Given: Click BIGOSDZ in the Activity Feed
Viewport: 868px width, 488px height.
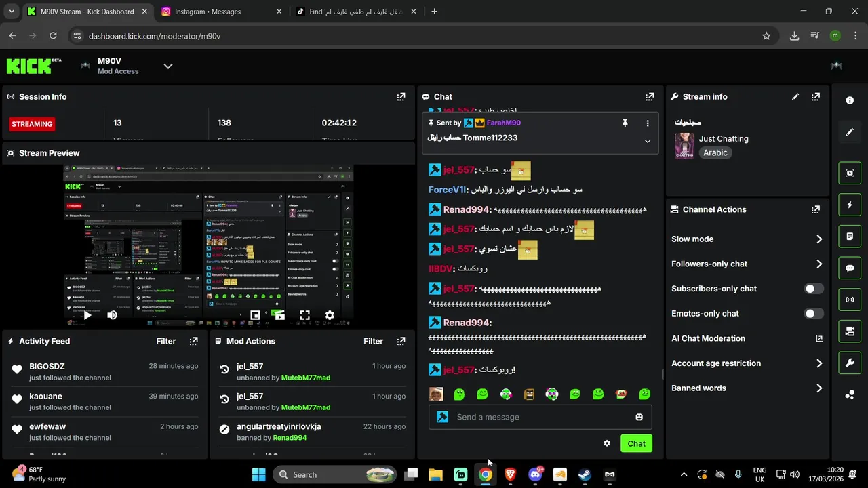Looking at the screenshot, I should [x=47, y=367].
